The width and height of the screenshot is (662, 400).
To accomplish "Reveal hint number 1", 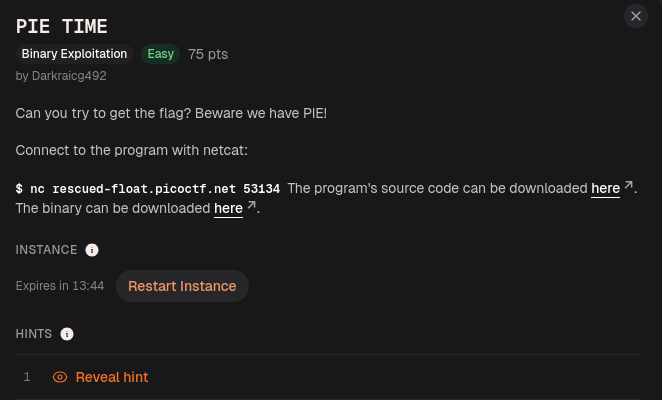I will [x=111, y=377].
